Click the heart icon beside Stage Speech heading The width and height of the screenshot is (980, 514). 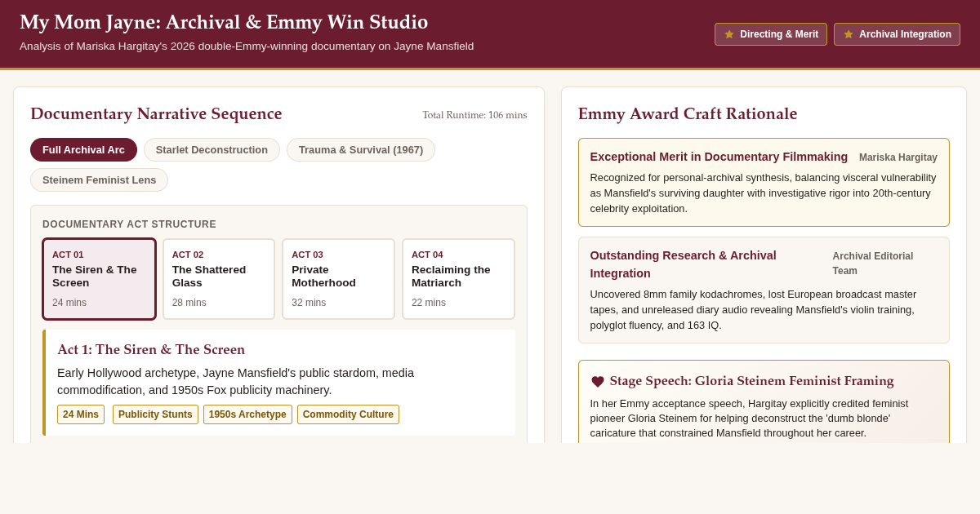coord(598,381)
